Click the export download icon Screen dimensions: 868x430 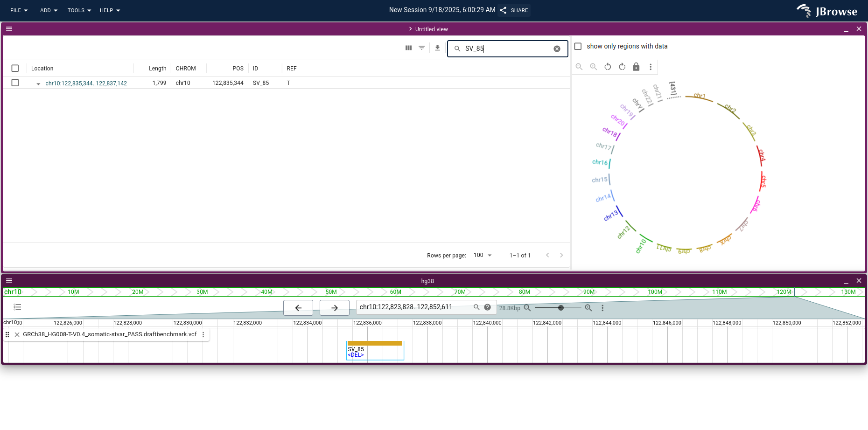click(x=437, y=48)
